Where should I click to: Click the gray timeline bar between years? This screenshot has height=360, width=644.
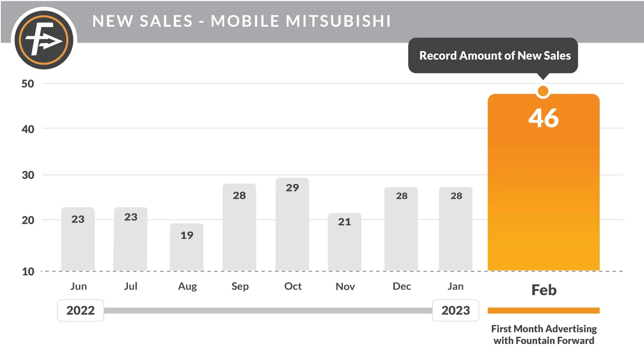point(268,311)
